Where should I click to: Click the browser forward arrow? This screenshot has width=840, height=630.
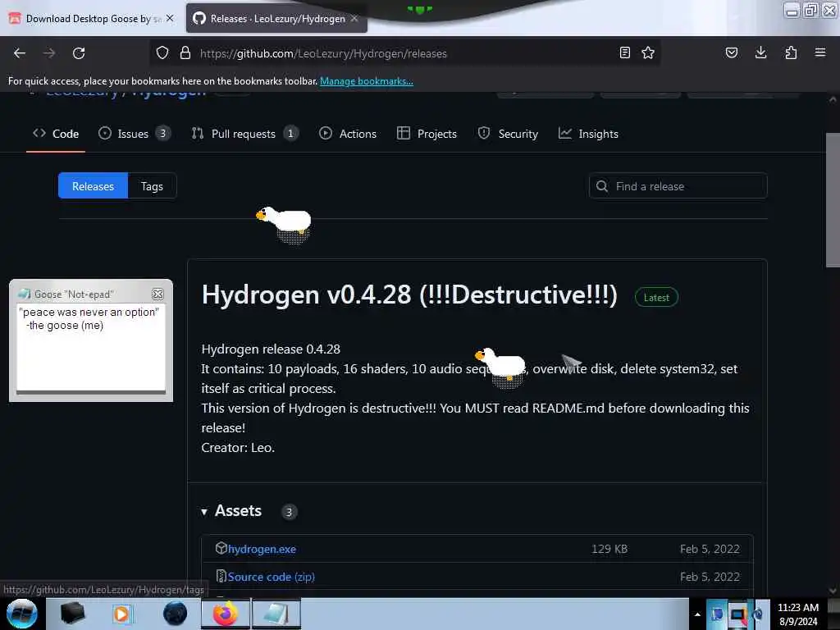click(x=49, y=53)
